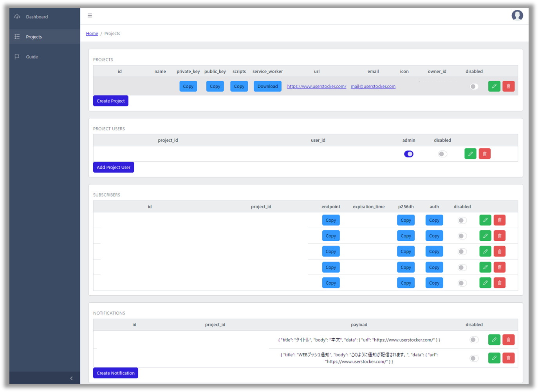The height and width of the screenshot is (392, 538).
Task: Click the Projects list icon
Action: click(17, 37)
